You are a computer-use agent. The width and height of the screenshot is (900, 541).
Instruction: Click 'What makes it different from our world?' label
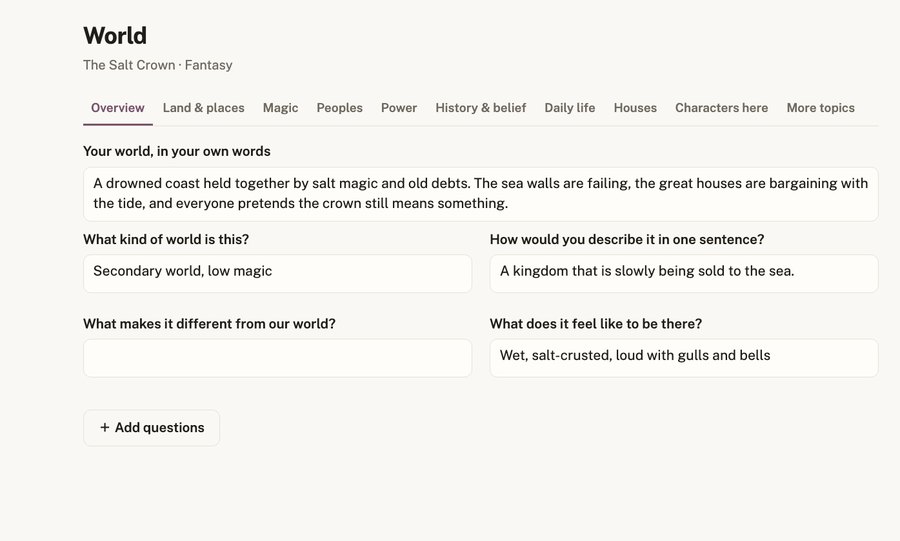pos(209,324)
